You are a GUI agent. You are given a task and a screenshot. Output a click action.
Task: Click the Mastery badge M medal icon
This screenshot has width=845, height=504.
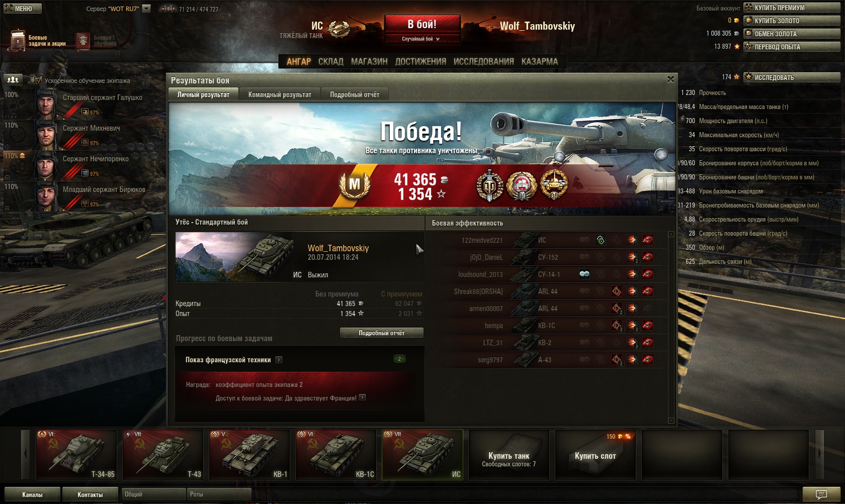point(355,184)
